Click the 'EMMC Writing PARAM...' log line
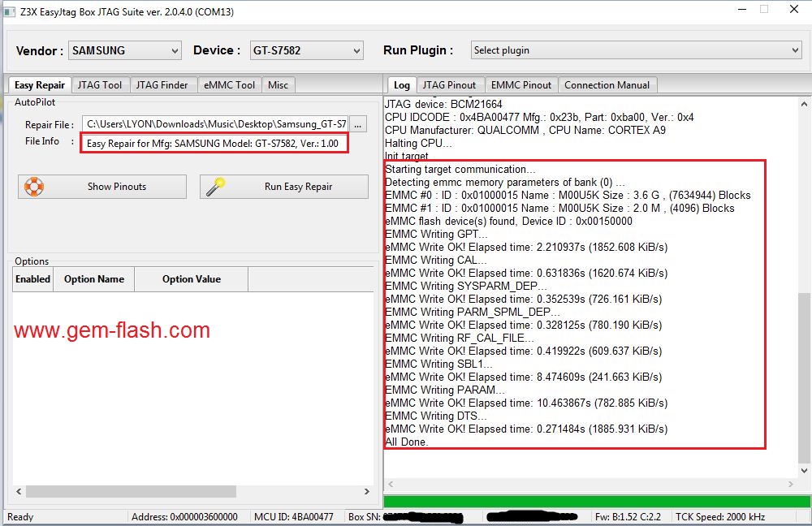The image size is (812, 526). click(445, 390)
